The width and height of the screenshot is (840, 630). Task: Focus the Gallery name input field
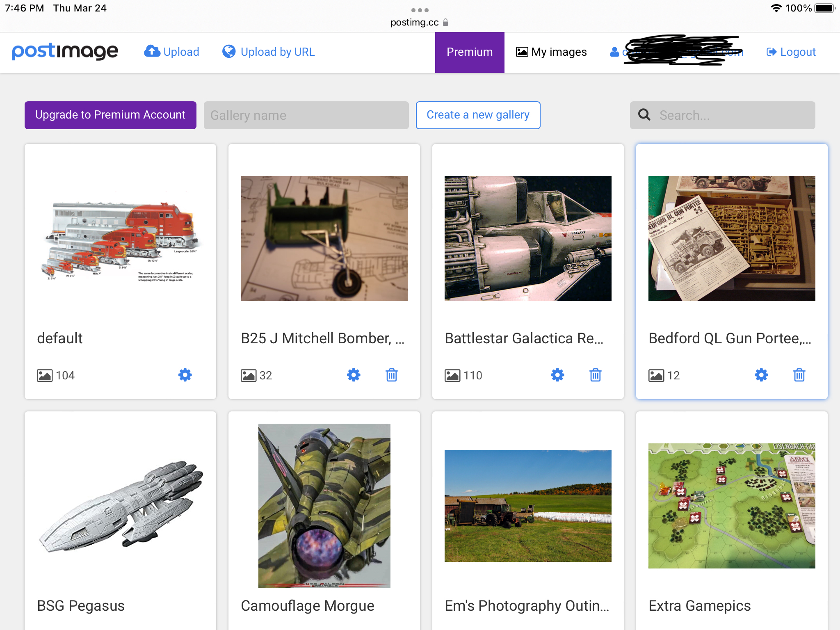(x=306, y=115)
